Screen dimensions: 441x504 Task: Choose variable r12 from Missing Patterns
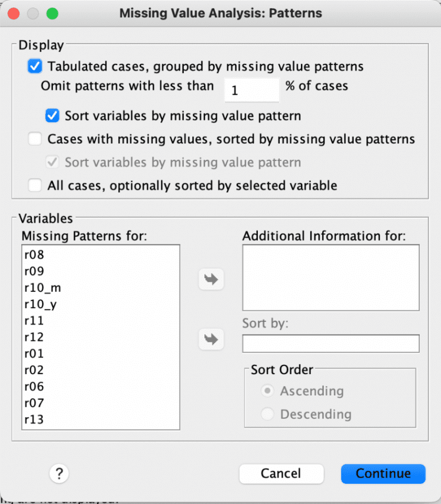[34, 337]
